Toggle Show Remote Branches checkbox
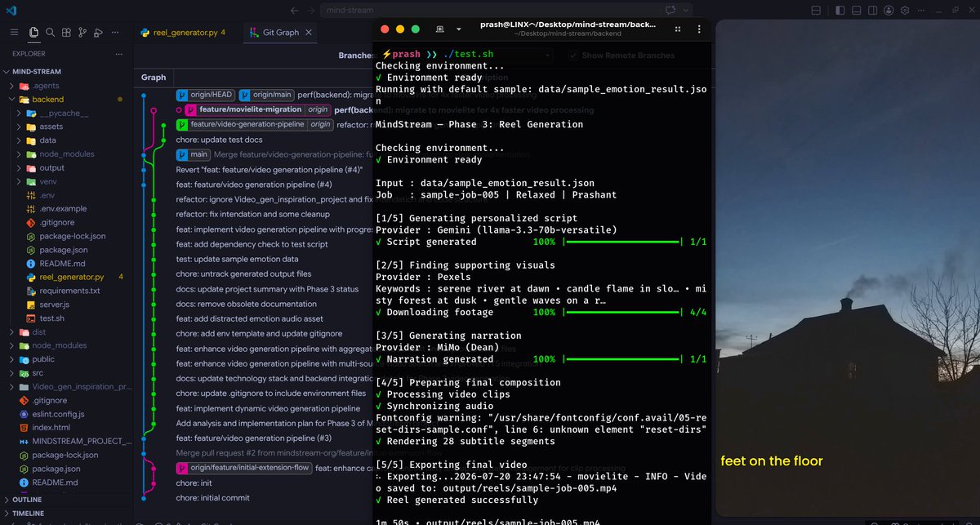 [x=573, y=56]
